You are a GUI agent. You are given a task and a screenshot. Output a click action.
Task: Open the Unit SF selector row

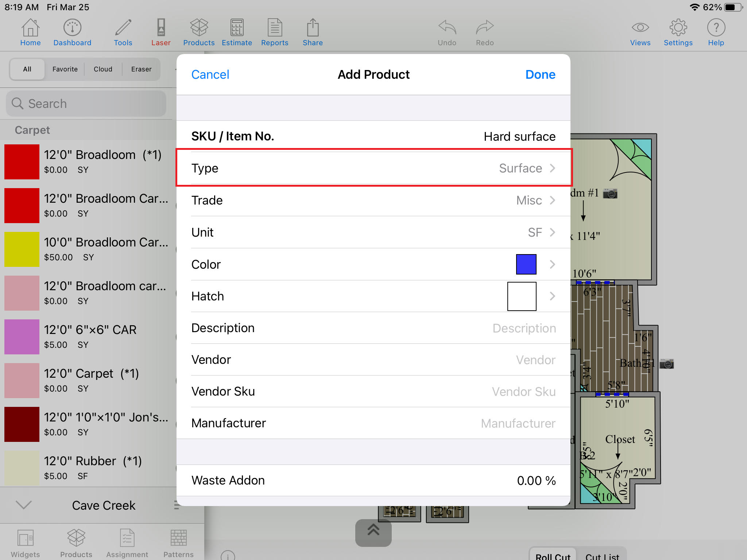pos(373,232)
